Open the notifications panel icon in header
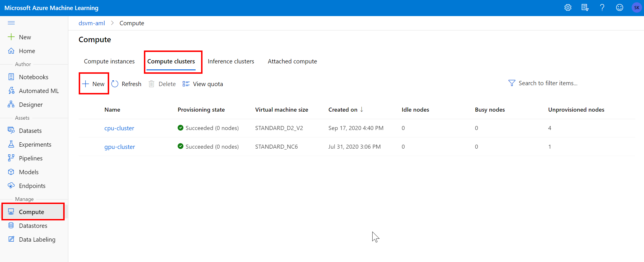The height and width of the screenshot is (262, 644). (585, 8)
